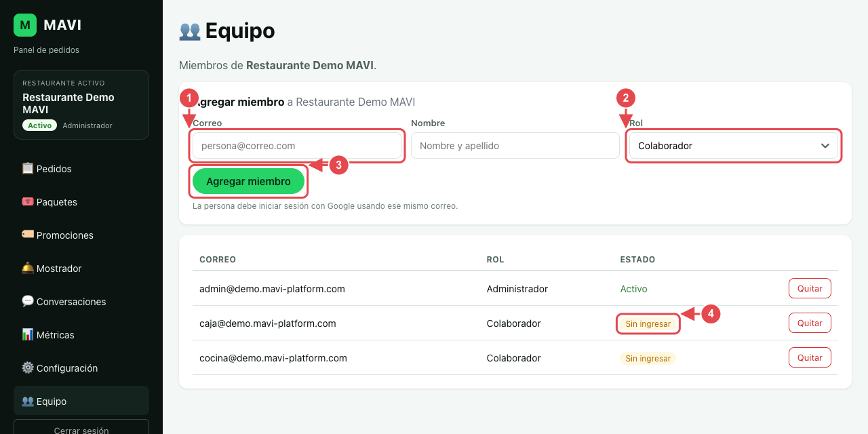Image resolution: width=868 pixels, height=434 pixels.
Task: Focus the Correo email input field
Action: coord(297,146)
